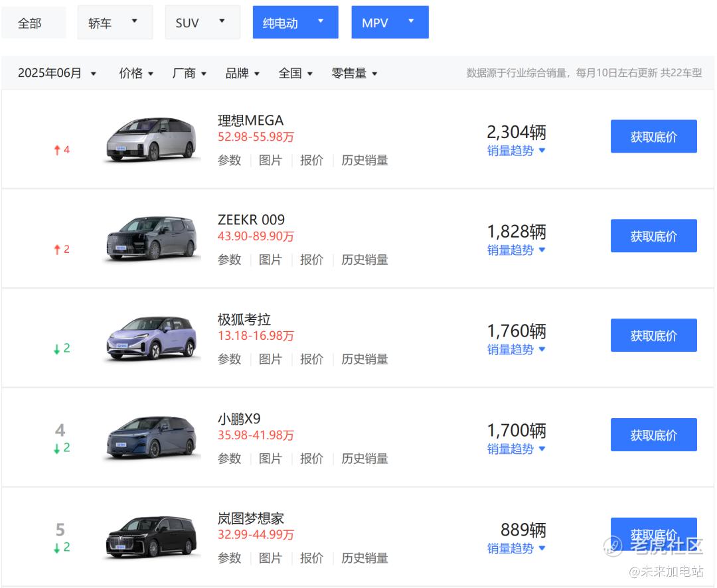The image size is (717, 588).
Task: Expand 销量趋势 for 小鹏X9
Action: [516, 449]
